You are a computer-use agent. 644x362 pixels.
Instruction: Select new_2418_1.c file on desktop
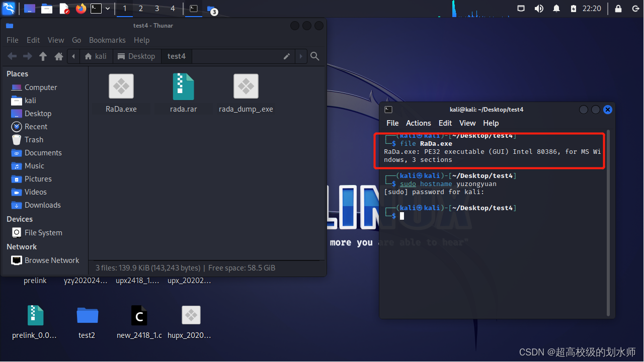click(x=138, y=315)
